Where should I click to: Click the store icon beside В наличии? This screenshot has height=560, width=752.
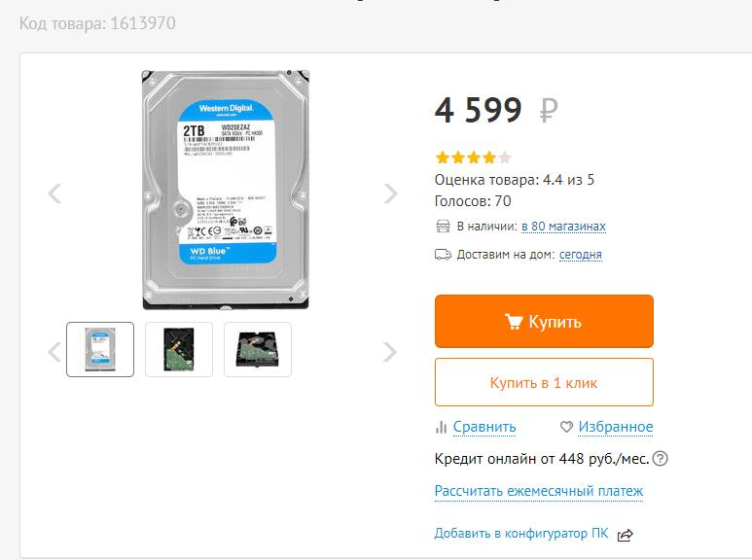click(x=443, y=226)
